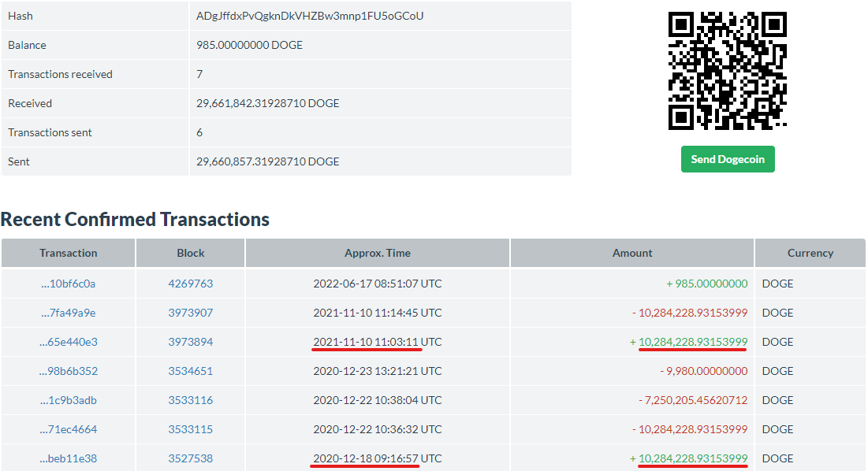Click the Hash row label

tap(20, 16)
